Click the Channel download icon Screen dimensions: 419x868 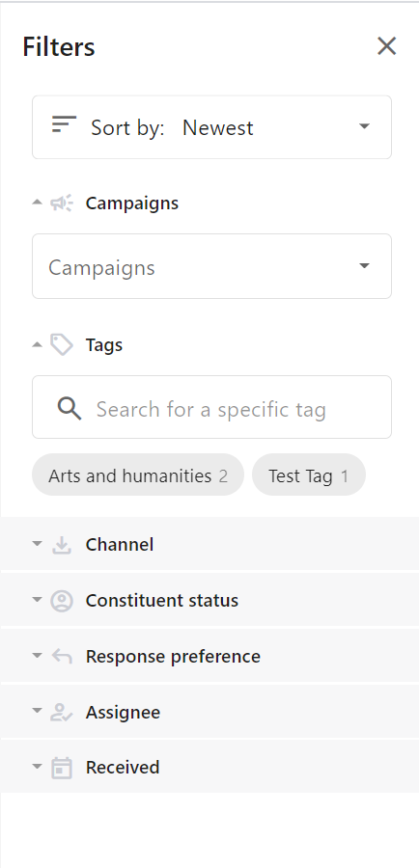click(x=62, y=545)
